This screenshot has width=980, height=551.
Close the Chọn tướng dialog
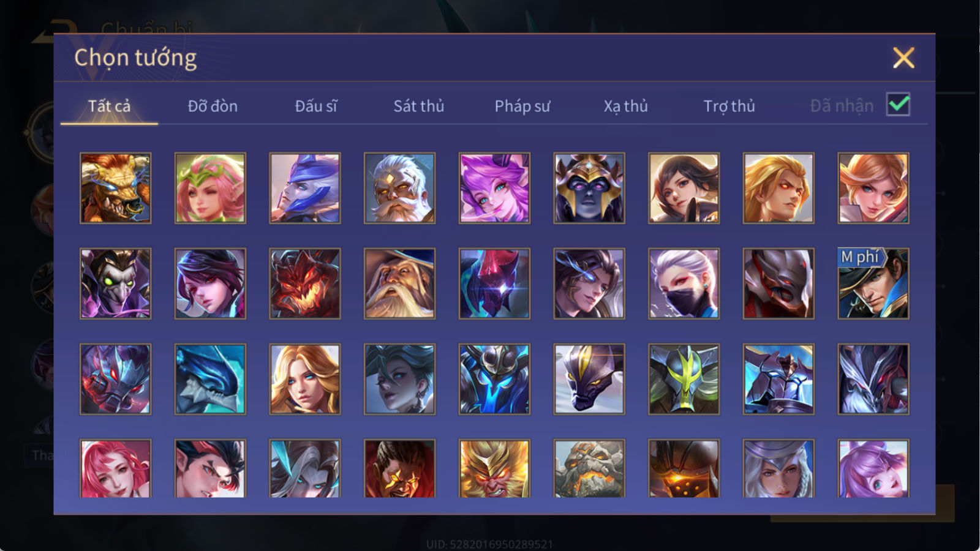tap(903, 58)
